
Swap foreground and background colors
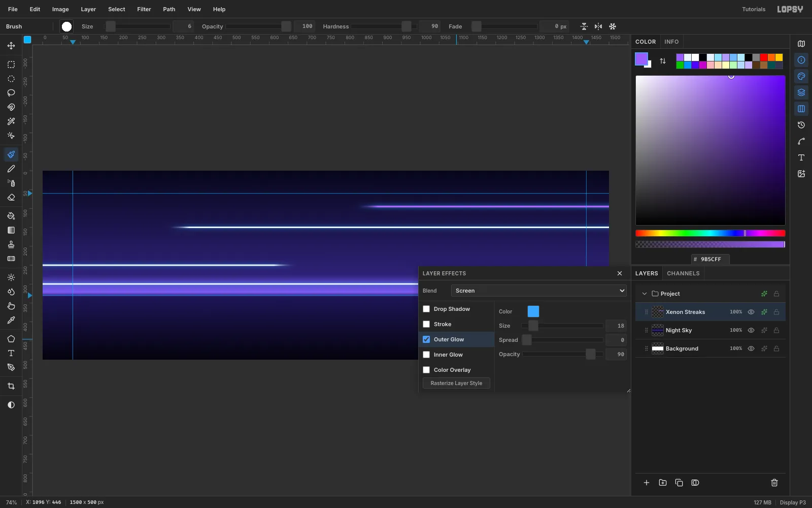(x=663, y=61)
